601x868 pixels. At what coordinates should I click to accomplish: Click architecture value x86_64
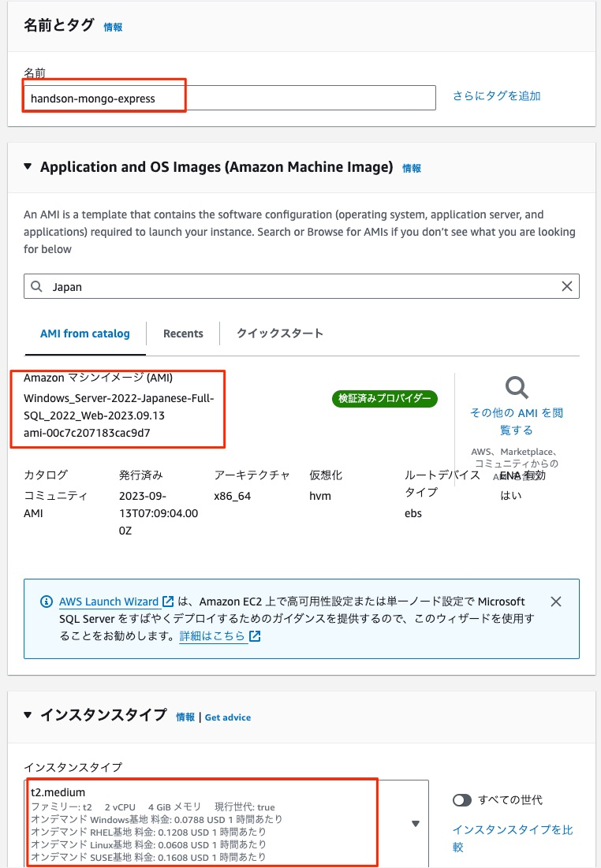tap(232, 496)
